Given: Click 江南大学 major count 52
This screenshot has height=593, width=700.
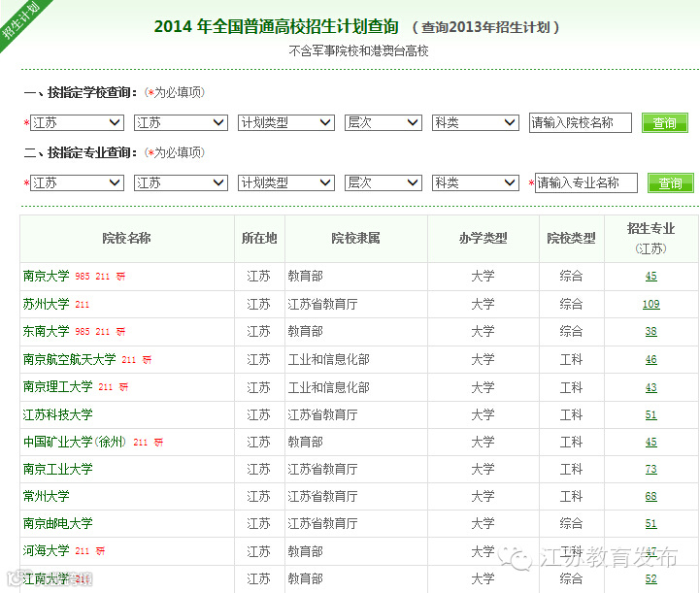Looking at the screenshot, I should coord(650,579).
